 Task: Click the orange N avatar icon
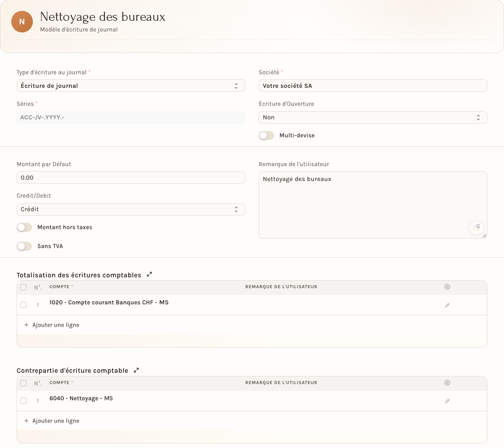(22, 22)
